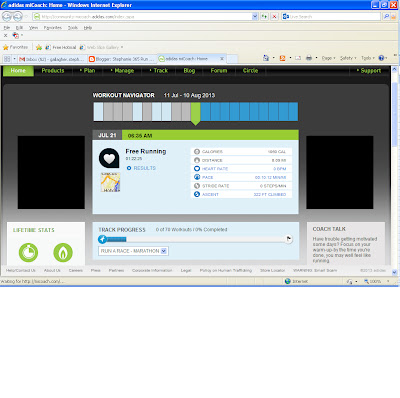
Task: Click in the address bar URL field
Action: 142,16
